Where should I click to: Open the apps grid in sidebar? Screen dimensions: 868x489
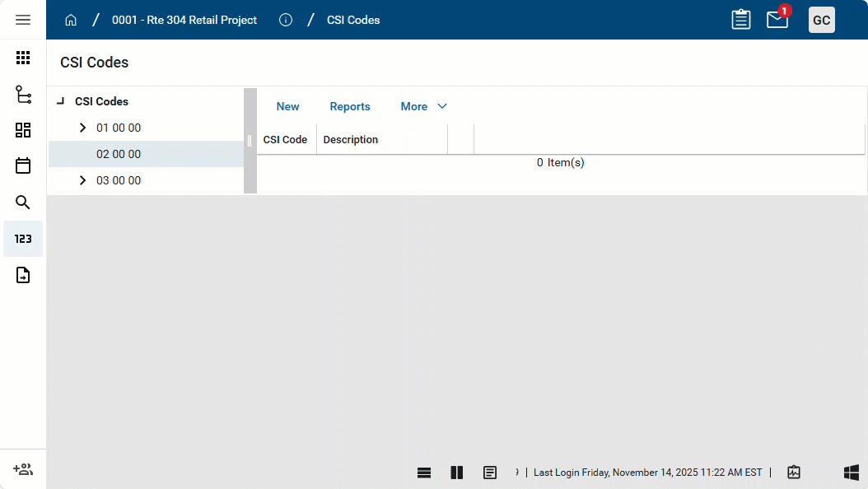23,58
